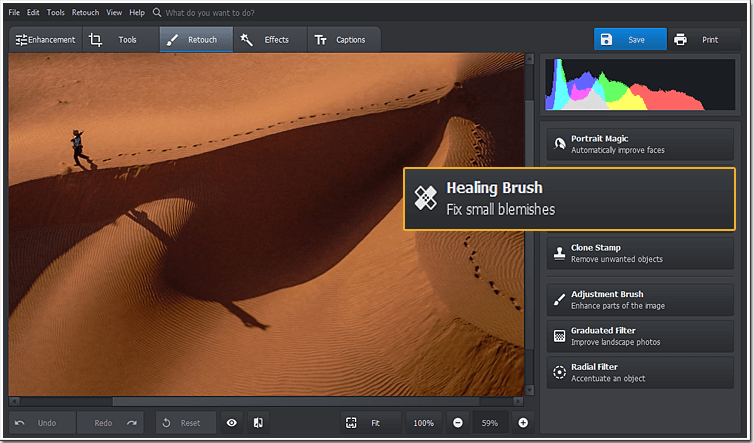754x443 pixels.
Task: Open the File menu
Action: click(14, 13)
